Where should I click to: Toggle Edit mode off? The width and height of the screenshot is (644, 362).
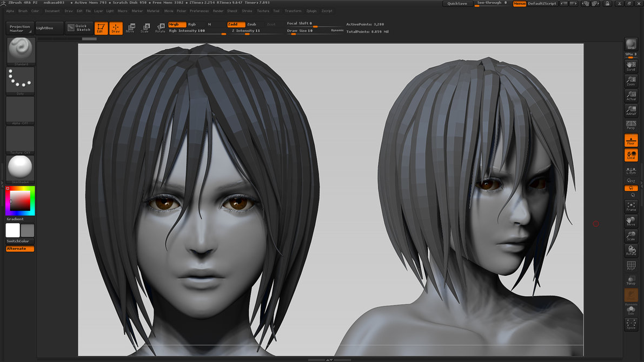coord(101,28)
